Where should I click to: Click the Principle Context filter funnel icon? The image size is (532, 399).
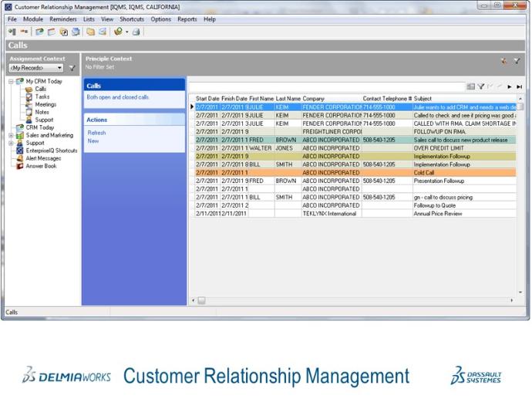click(517, 61)
